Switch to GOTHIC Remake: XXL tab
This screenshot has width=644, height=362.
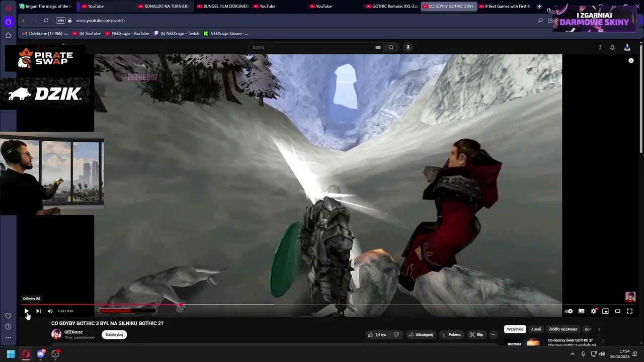pyautogui.click(x=392, y=7)
